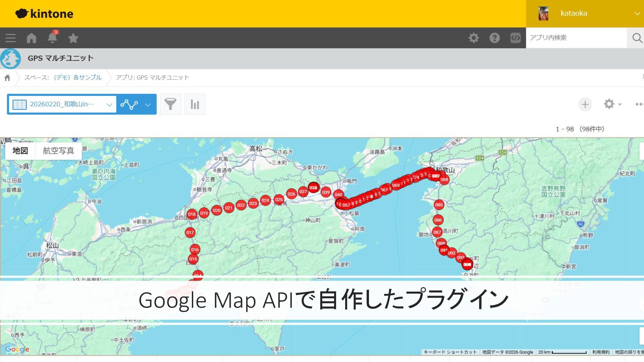Screen dimensions: 644x362
Task: Open the developer code icon
Action: [515, 38]
